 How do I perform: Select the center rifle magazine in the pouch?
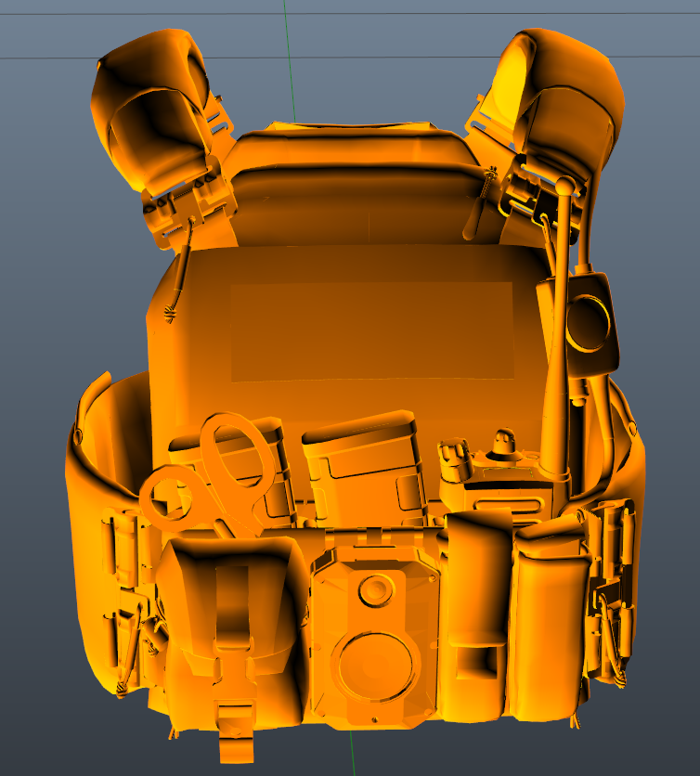366,468
